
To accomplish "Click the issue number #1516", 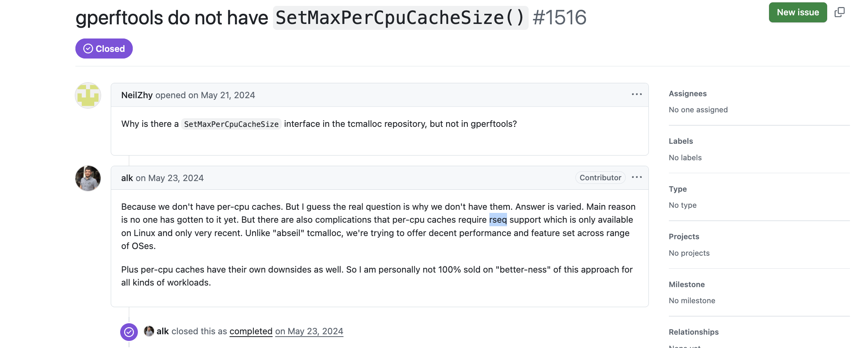I will click(559, 18).
